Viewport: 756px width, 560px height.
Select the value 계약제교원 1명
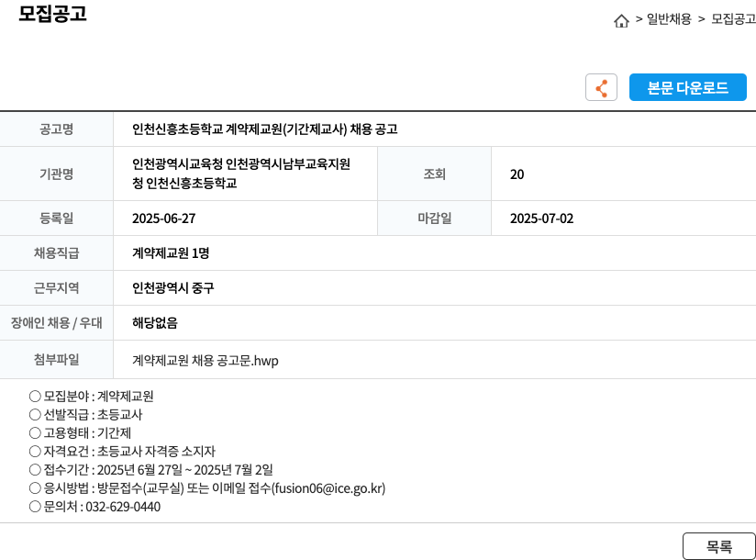click(x=171, y=253)
